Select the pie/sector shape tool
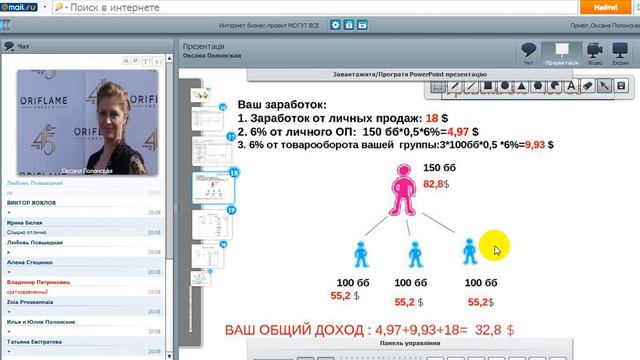640x360 pixels. tap(555, 86)
